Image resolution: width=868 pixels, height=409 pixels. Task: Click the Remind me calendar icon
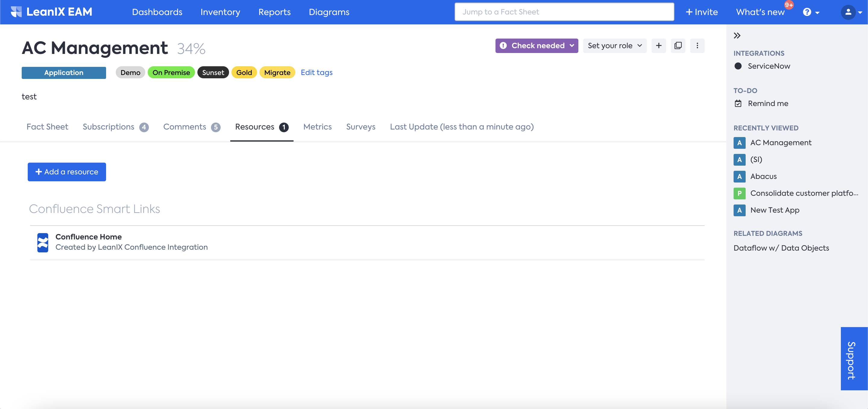[x=738, y=103]
